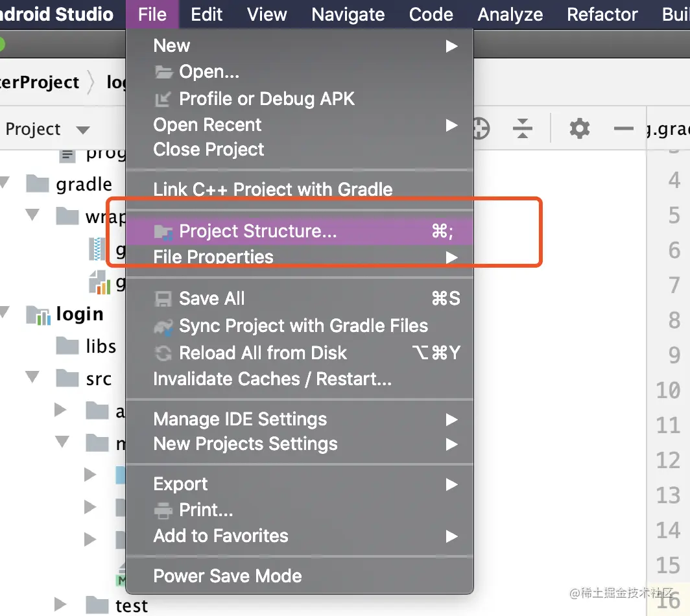
Task: Click Save All in File menu
Action: coord(212,298)
